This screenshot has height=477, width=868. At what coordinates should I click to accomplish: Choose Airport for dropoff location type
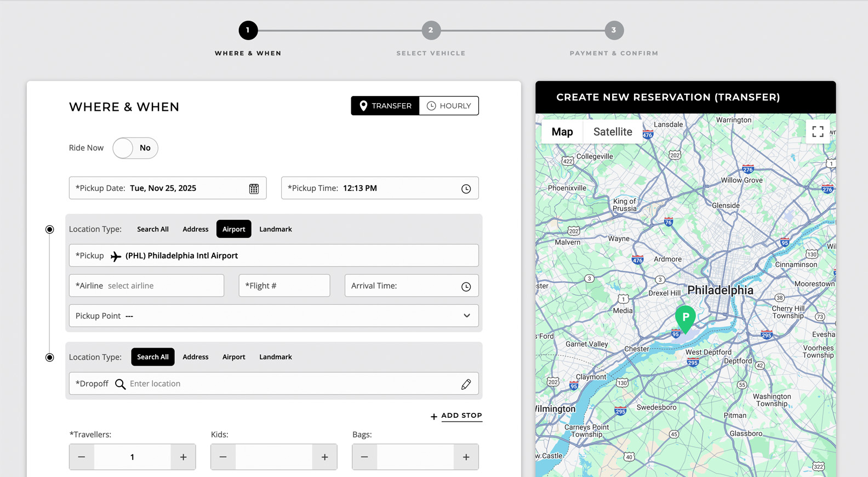(x=234, y=357)
